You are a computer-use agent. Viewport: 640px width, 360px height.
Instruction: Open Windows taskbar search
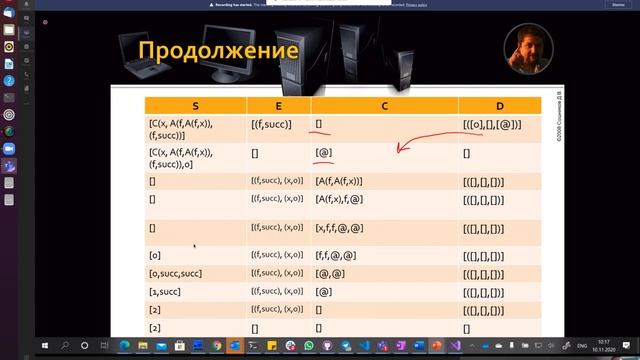(x=64, y=346)
